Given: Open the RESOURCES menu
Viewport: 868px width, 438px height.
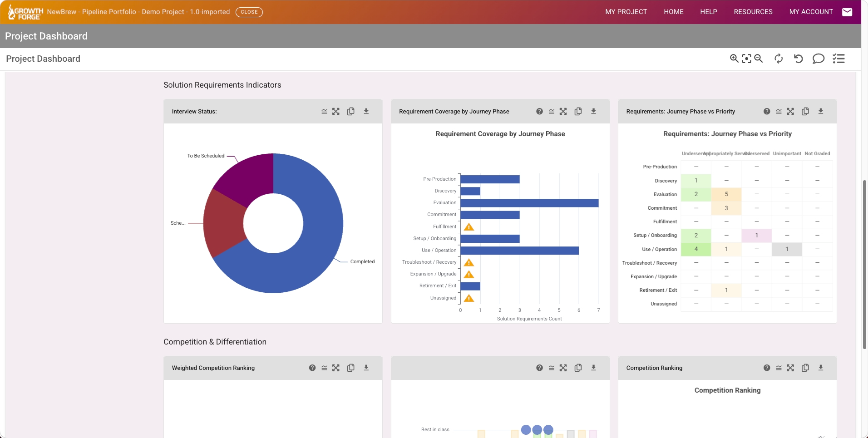Looking at the screenshot, I should pyautogui.click(x=753, y=12).
